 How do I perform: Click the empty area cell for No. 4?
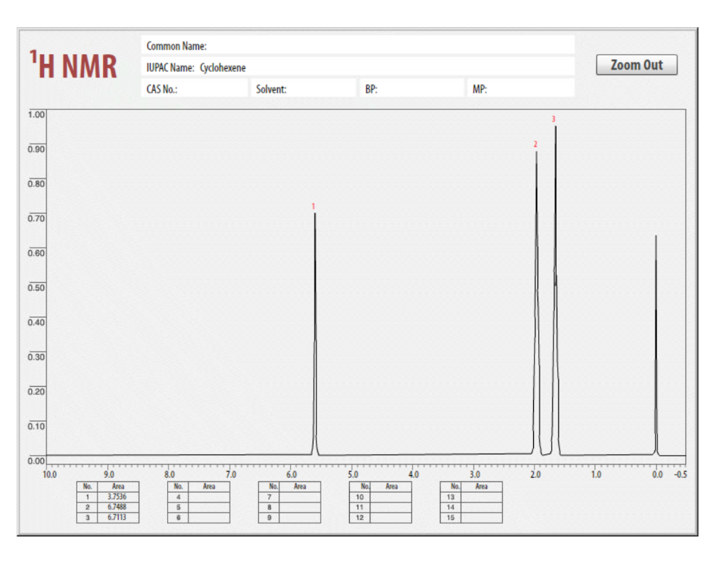209,497
